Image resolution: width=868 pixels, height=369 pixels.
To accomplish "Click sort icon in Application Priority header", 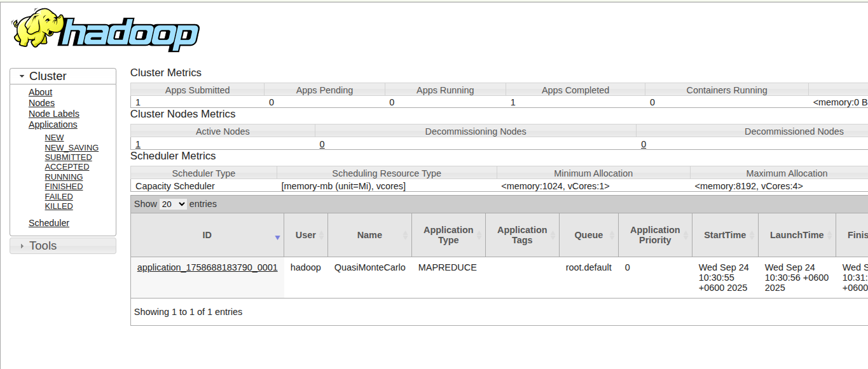I will 685,236.
